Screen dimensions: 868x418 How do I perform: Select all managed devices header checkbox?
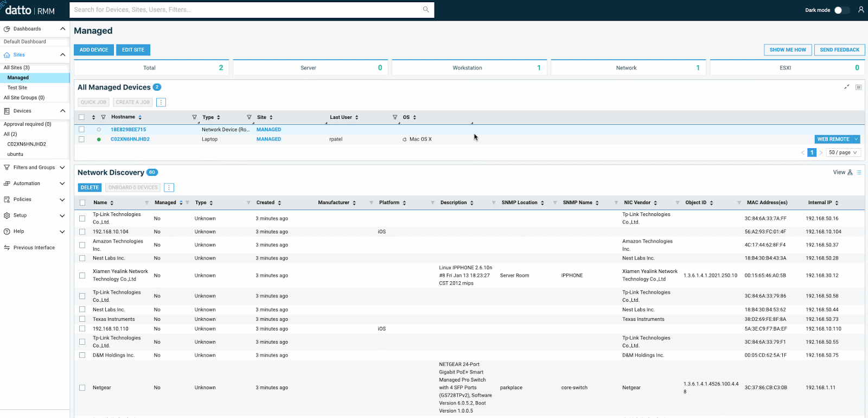click(81, 117)
